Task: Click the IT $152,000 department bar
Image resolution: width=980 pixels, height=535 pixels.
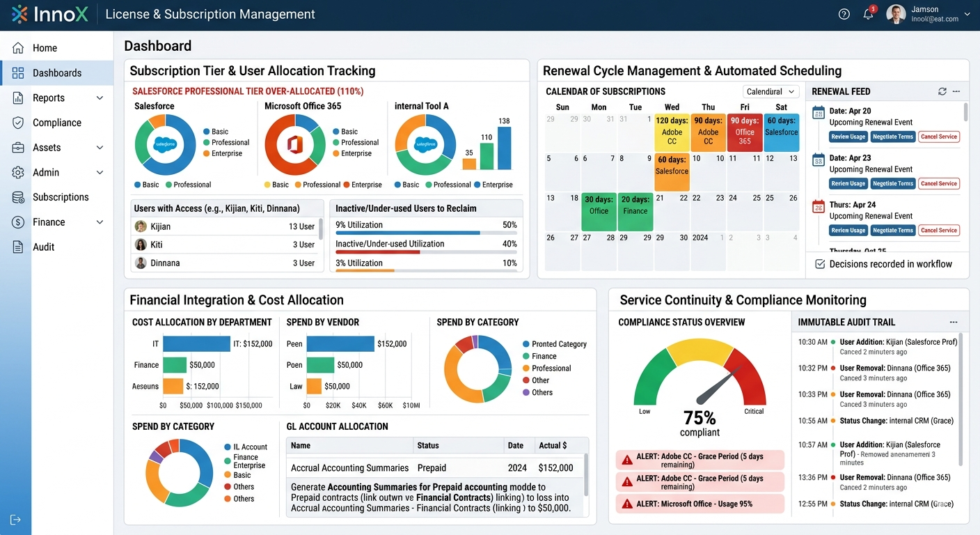Action: tap(196, 344)
